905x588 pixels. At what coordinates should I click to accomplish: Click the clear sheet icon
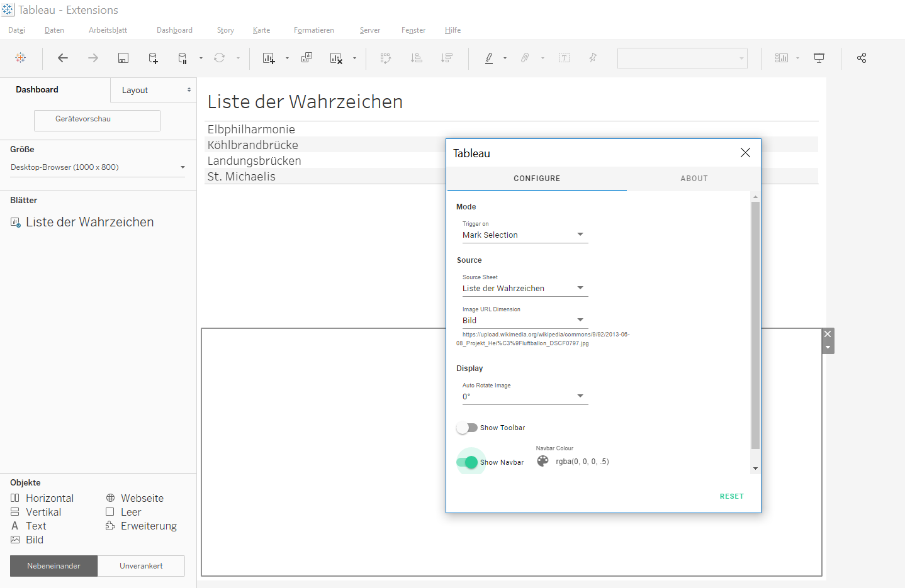tap(336, 58)
